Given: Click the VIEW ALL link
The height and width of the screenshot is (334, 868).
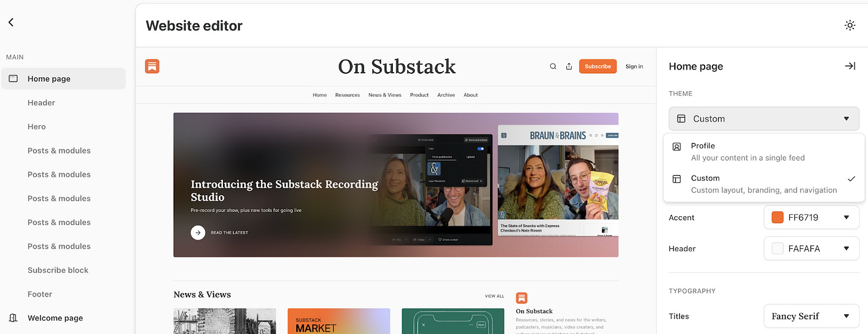Looking at the screenshot, I should [494, 296].
